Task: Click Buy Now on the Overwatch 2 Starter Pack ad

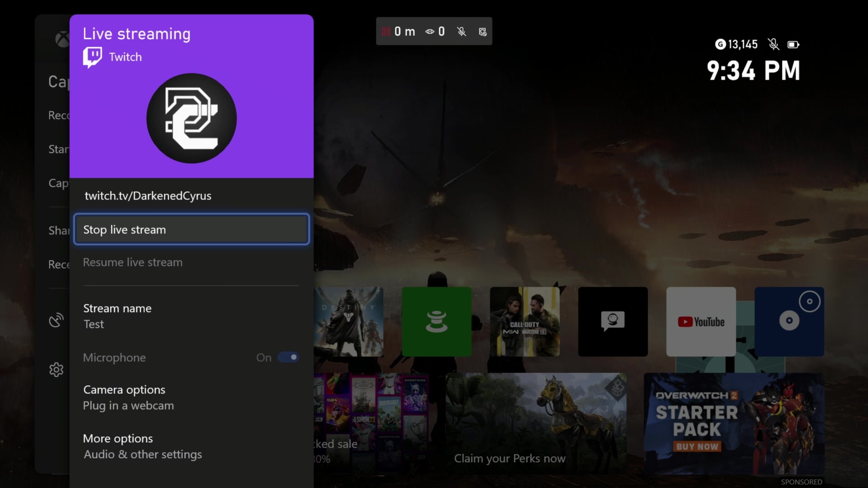Action: coord(697,446)
